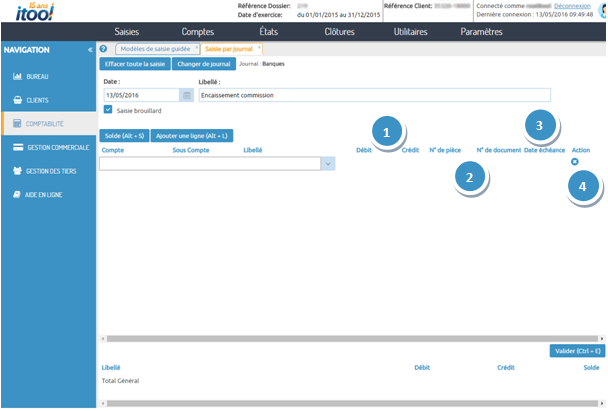Viewport: 608px width, 411px height.
Task: Expand the Compte dropdown list
Action: tap(327, 163)
